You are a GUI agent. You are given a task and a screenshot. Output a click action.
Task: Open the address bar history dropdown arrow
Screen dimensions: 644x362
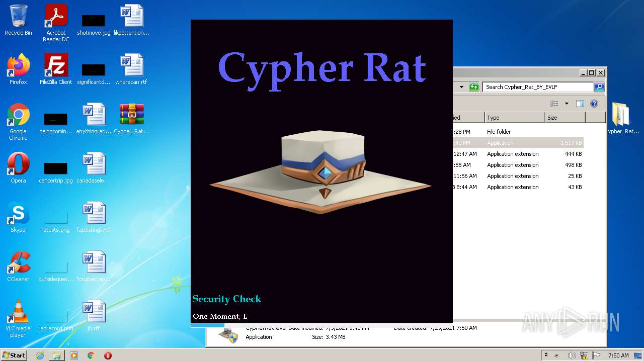[461, 87]
